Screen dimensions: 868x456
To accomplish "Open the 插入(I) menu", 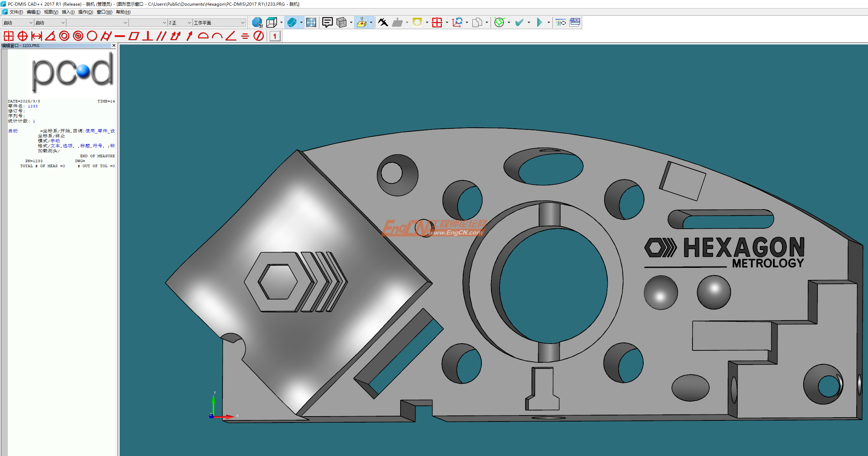I will tap(68, 12).
